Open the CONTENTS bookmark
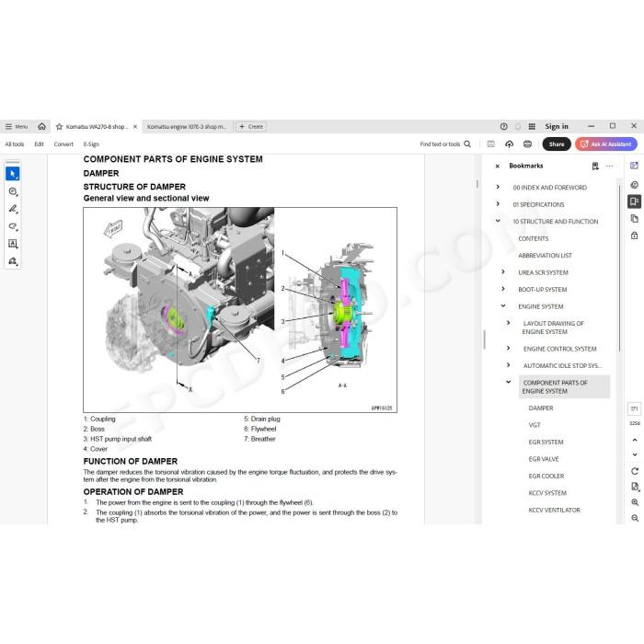The image size is (644, 644). tap(533, 238)
